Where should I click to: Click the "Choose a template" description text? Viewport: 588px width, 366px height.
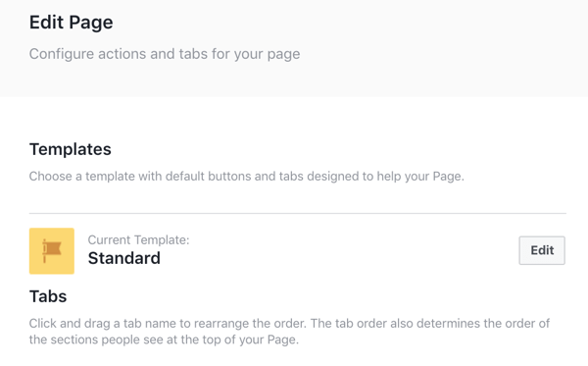(246, 177)
